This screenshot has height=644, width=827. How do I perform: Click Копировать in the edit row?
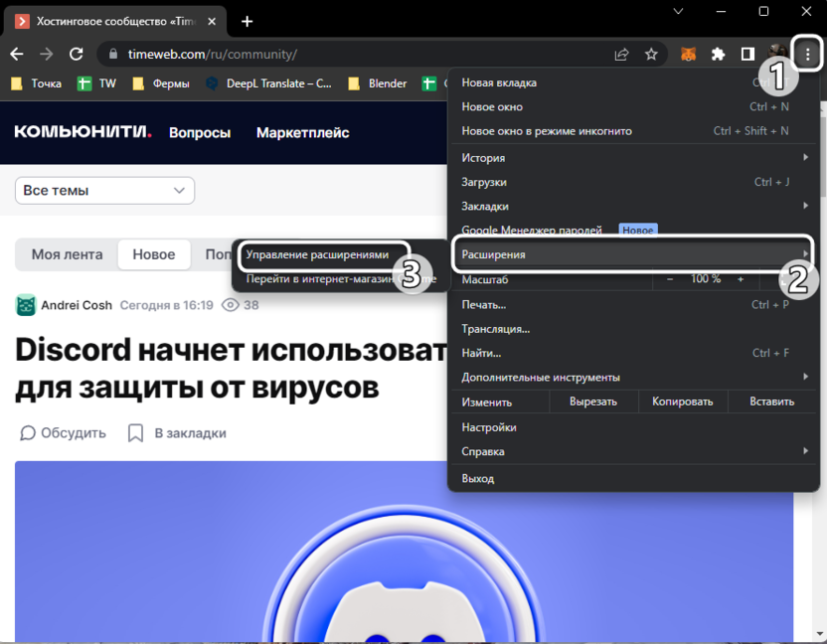click(683, 402)
